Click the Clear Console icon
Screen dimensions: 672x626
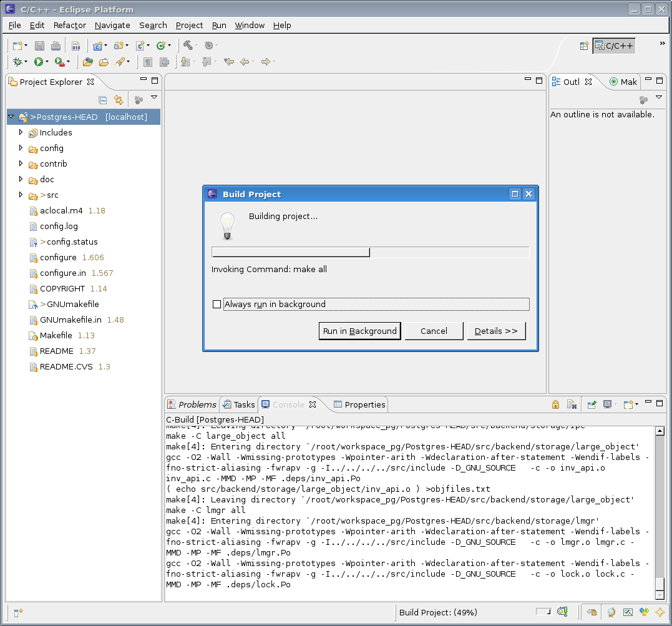click(x=571, y=404)
